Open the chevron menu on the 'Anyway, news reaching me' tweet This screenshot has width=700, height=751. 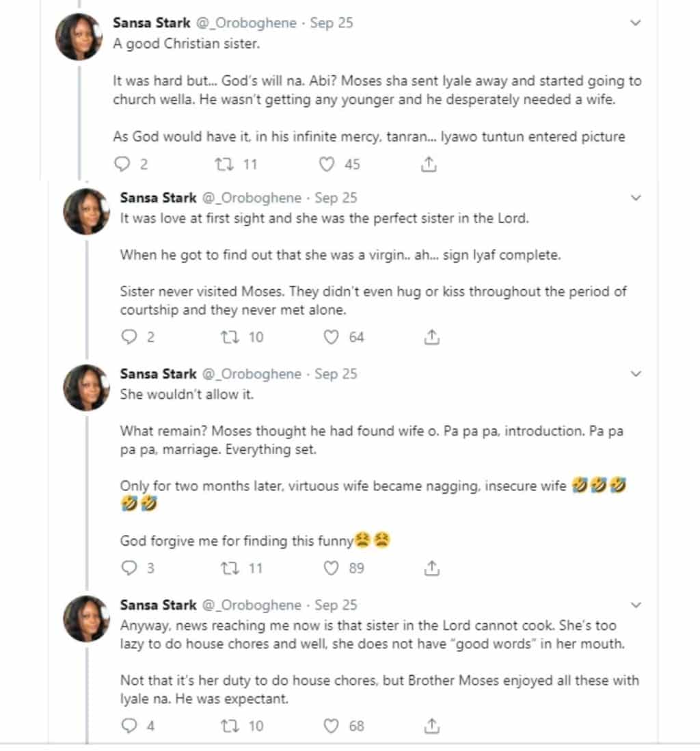pos(636,605)
